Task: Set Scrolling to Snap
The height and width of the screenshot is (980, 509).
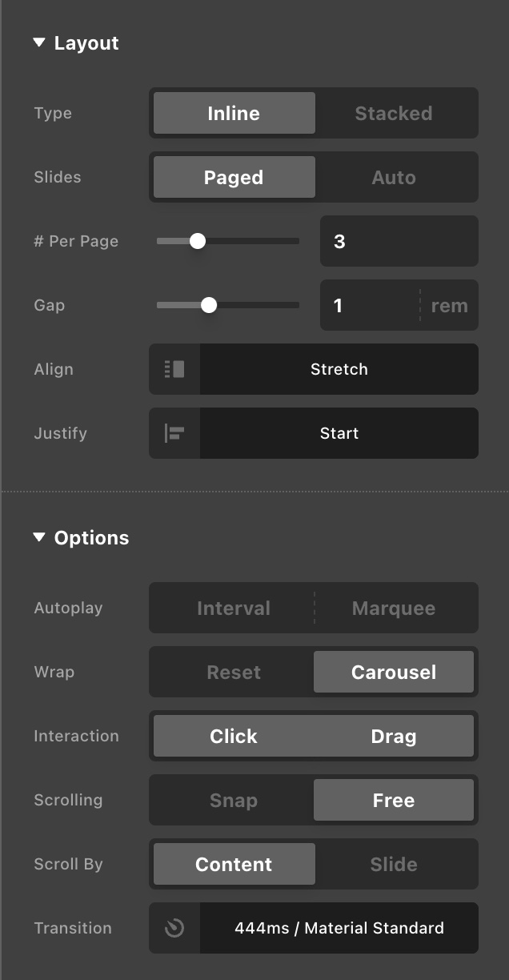Action: (x=234, y=800)
